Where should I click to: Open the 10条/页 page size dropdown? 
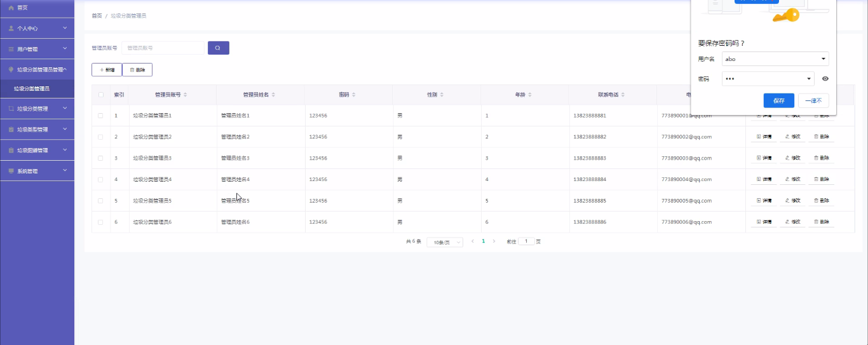click(x=444, y=242)
